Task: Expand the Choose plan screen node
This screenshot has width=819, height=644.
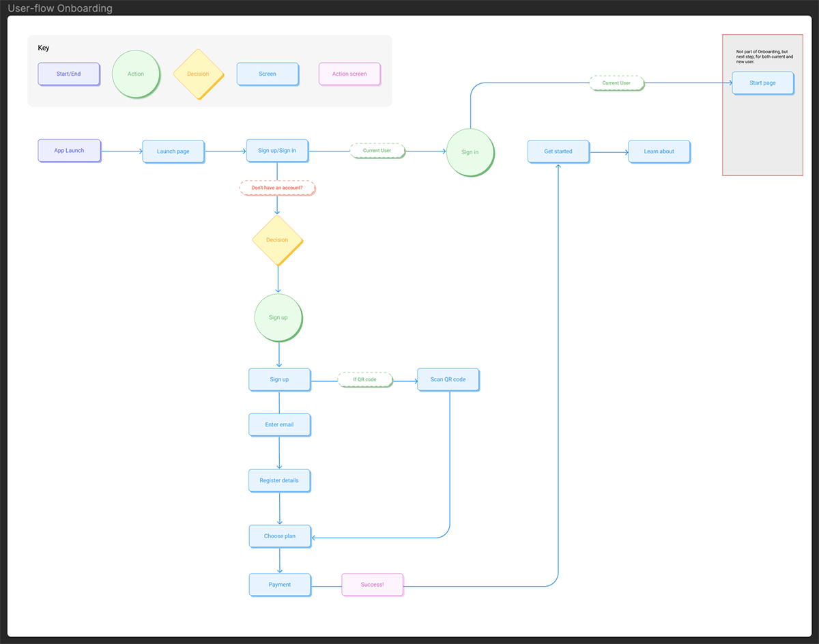Action: tap(279, 536)
